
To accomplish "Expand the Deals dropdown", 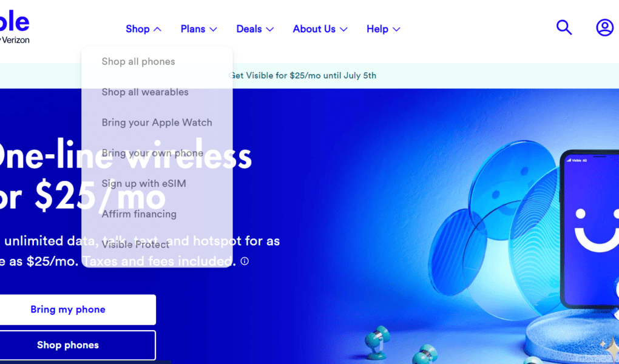I will 255,29.
